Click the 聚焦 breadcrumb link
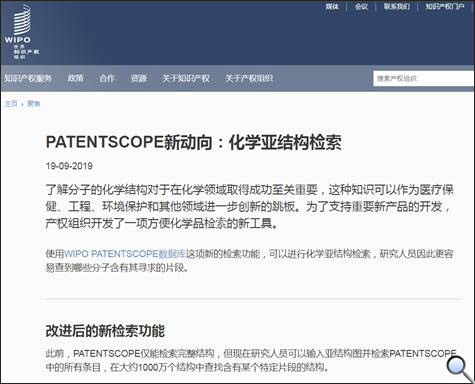Viewport: 475px width, 384px height. click(x=33, y=104)
